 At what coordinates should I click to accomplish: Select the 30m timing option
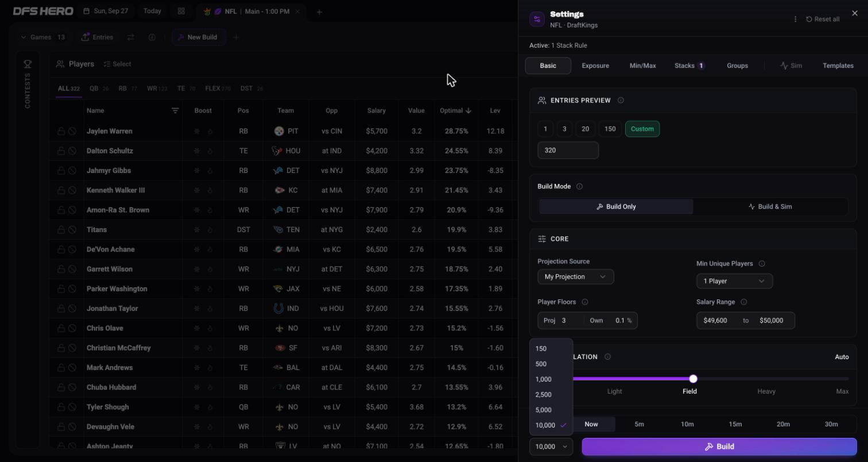831,424
